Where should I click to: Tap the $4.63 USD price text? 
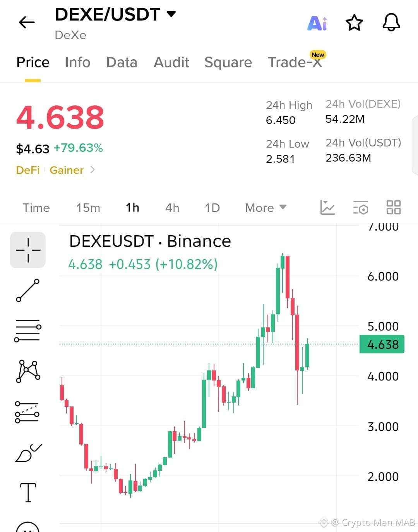[x=33, y=149]
